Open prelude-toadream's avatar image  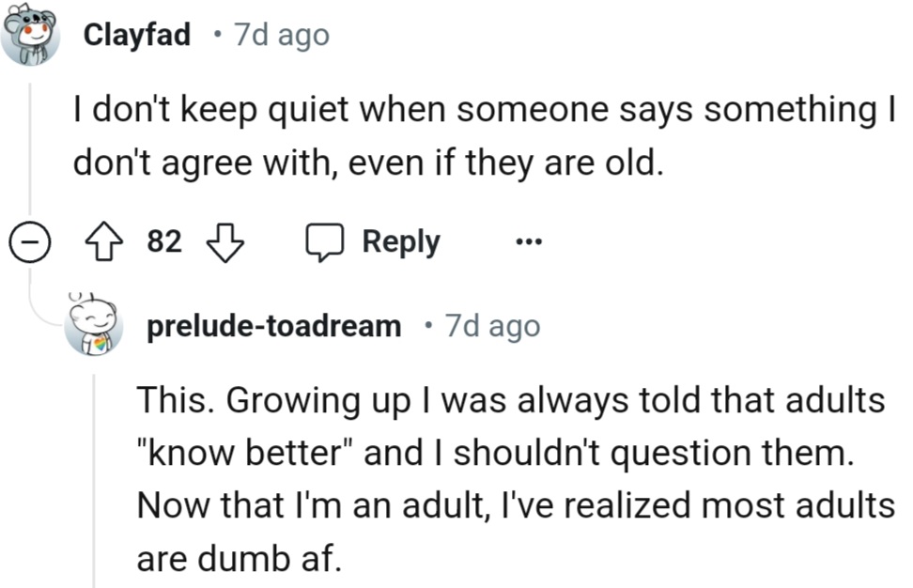(93, 327)
